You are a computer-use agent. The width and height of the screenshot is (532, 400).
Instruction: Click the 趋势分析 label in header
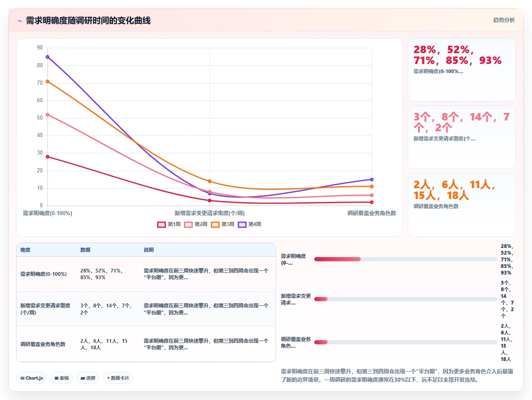click(x=504, y=20)
